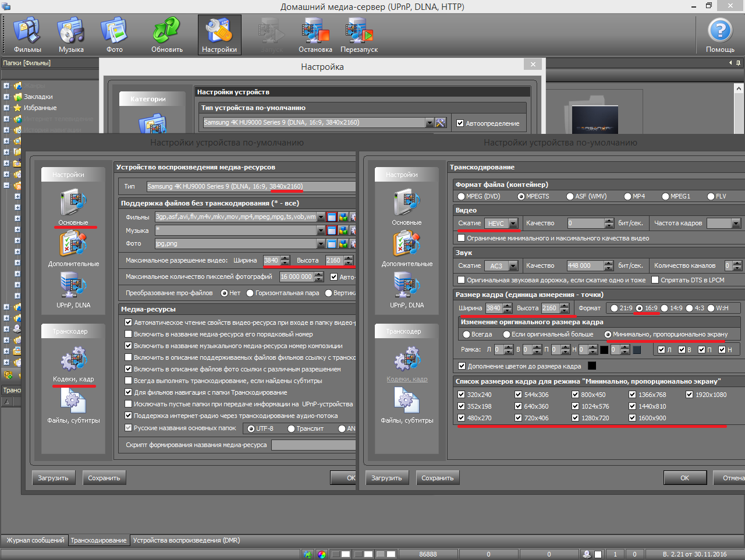Click Сохранить button in right dialog
745x560 pixels.
click(x=437, y=478)
